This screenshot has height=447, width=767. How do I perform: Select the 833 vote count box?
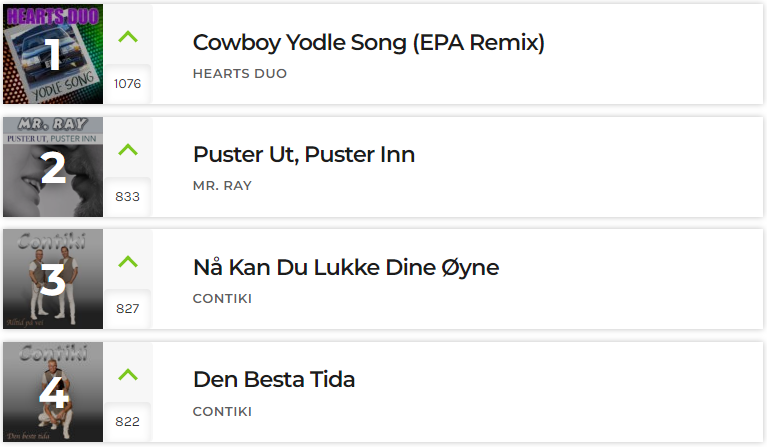coord(127,197)
